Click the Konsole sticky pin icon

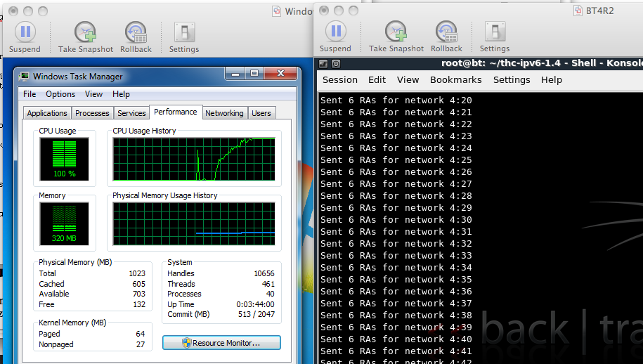(336, 64)
